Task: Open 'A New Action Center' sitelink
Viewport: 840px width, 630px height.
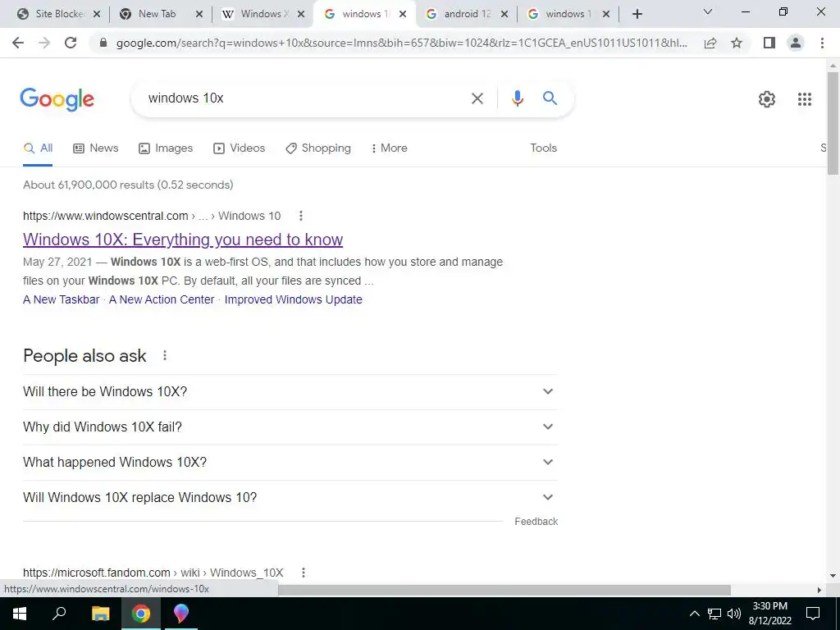Action: [162, 299]
